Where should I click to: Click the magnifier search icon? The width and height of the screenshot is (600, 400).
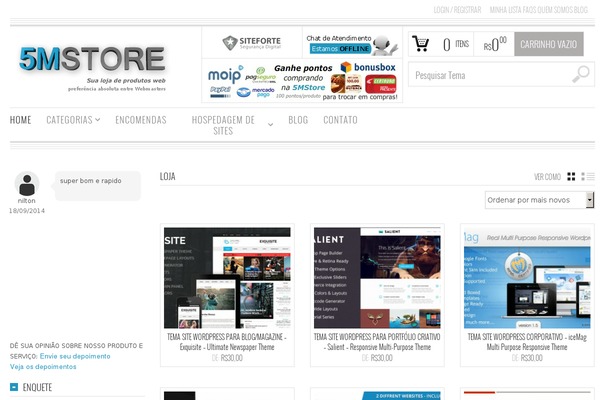[580, 74]
